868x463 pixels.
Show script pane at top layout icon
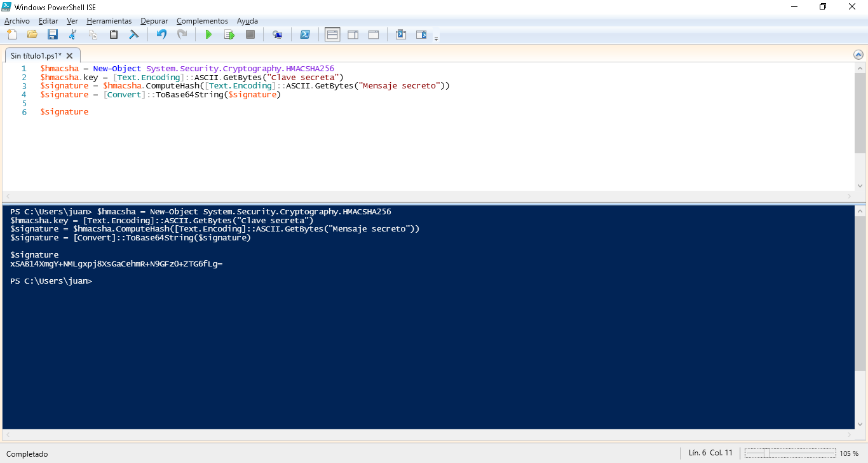click(332, 34)
